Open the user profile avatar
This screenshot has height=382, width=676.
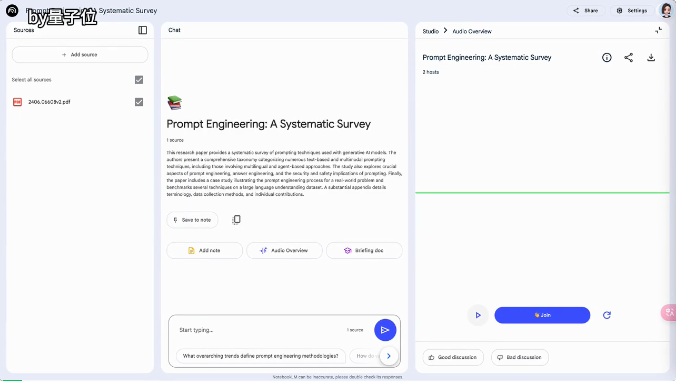667,10
